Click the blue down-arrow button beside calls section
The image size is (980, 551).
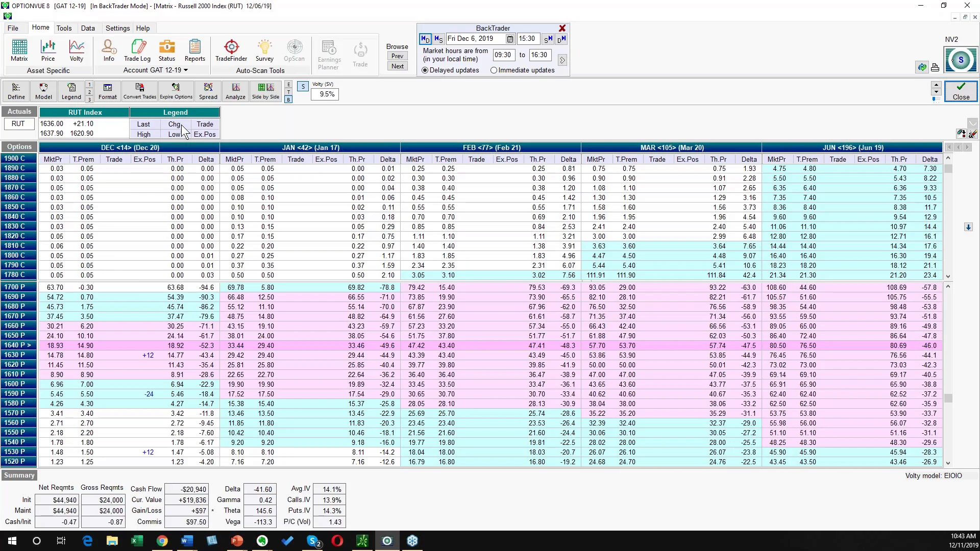[968, 227]
